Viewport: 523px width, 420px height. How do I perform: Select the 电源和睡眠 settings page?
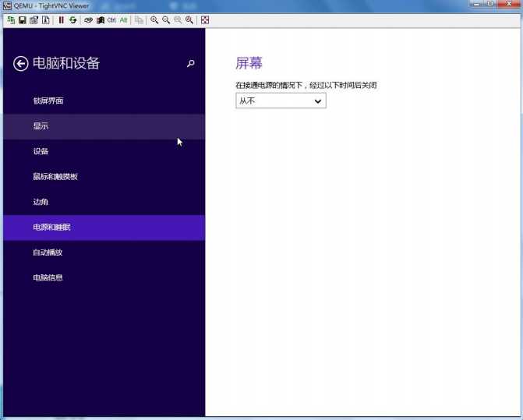pos(104,228)
